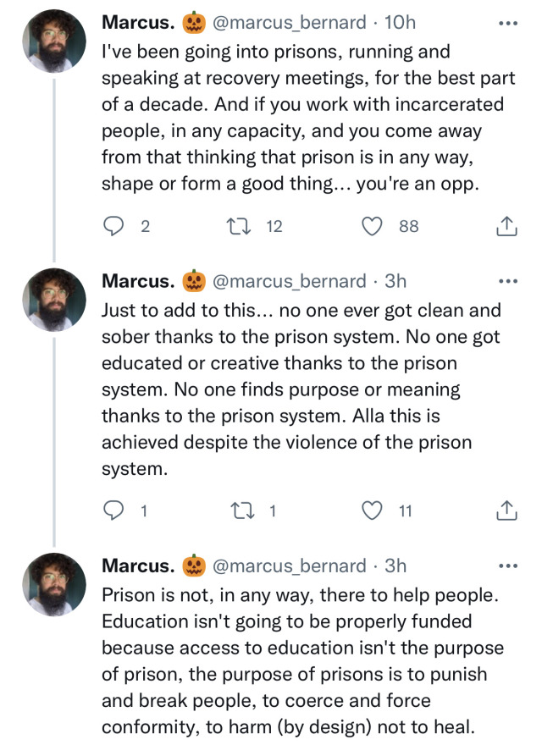Reply to the first tweet about prisons
The image size is (542, 756).
coord(113,226)
